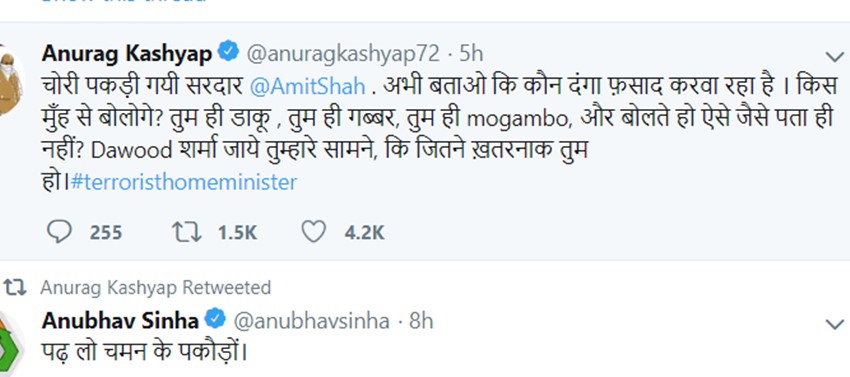
Task: Open the @AmitShah mention link
Action: point(308,87)
